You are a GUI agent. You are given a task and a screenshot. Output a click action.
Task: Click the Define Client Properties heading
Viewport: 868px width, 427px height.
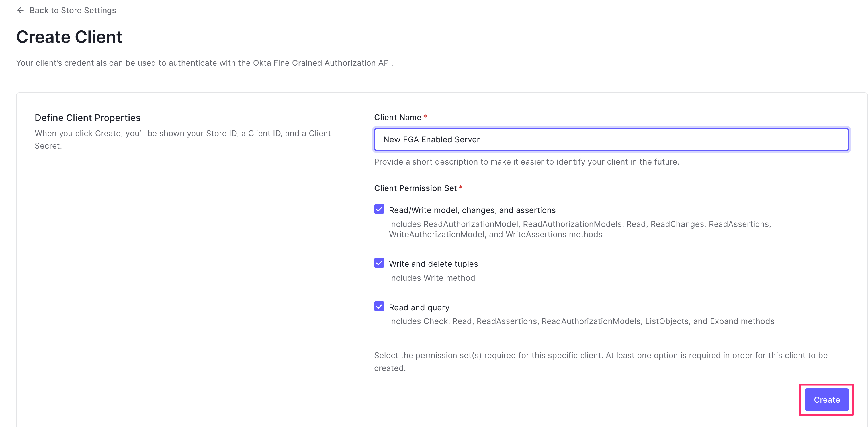(x=87, y=118)
